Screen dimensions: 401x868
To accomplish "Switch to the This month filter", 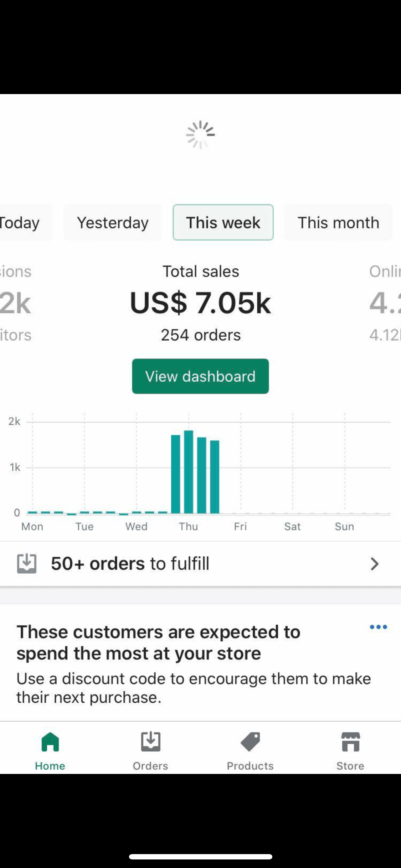I will 338,223.
